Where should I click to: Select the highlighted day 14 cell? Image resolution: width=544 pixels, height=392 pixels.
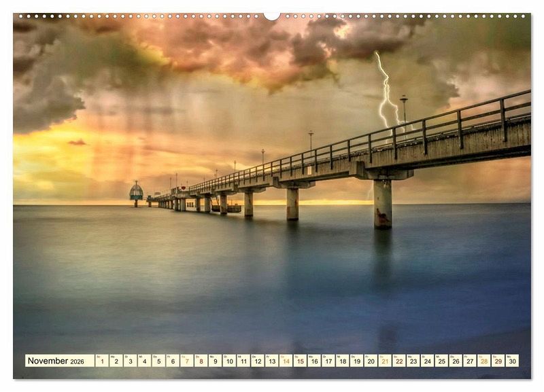(286, 361)
